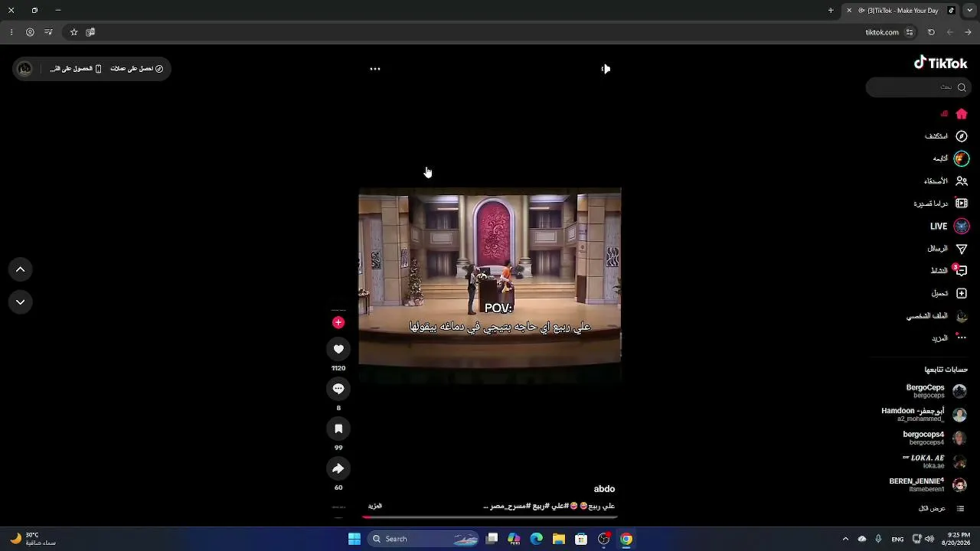Open the TikTok Home page icon
The width and height of the screenshot is (980, 551).
962,114
